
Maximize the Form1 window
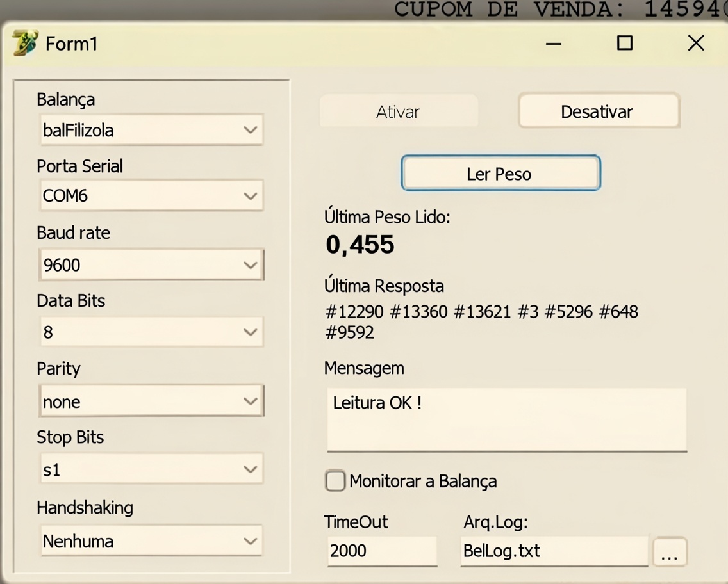pos(625,44)
